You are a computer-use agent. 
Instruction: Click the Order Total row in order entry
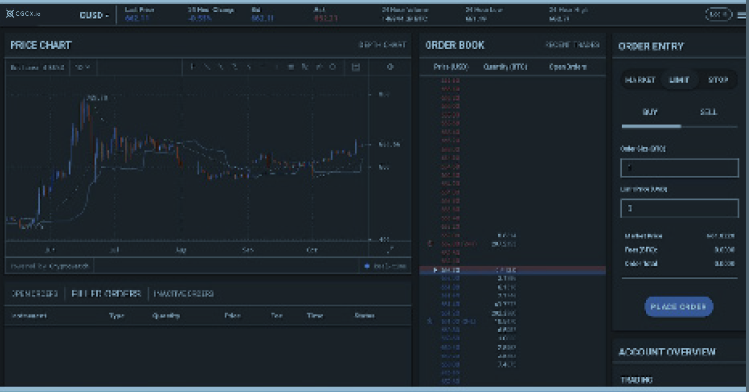coord(679,264)
